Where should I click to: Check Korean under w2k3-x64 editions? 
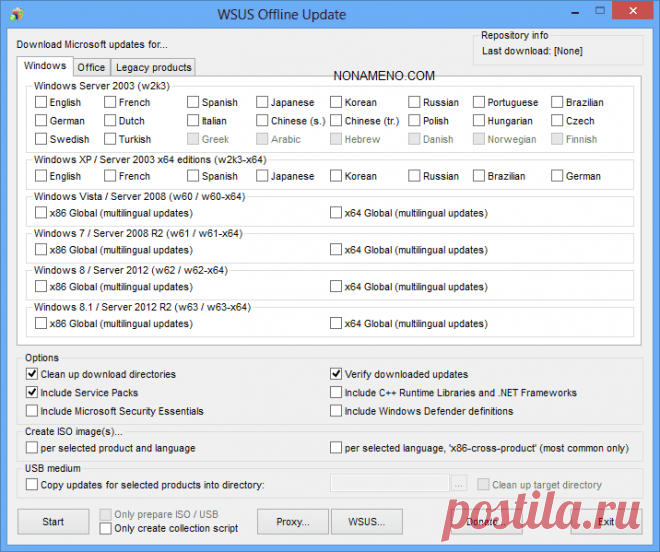click(x=336, y=176)
